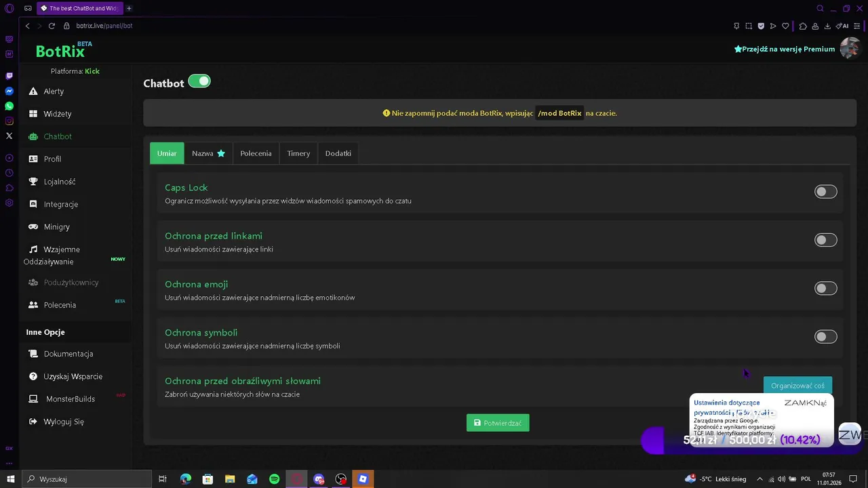
Task: Open the Alerty section in sidebar
Action: click(x=53, y=91)
